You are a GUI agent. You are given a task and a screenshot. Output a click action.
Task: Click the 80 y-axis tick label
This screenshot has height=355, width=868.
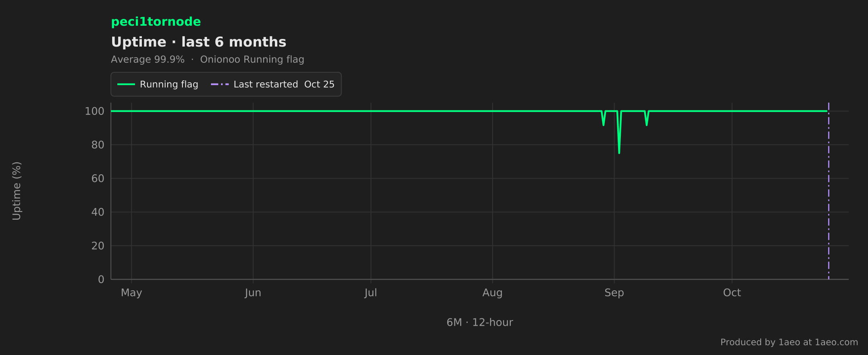click(98, 145)
